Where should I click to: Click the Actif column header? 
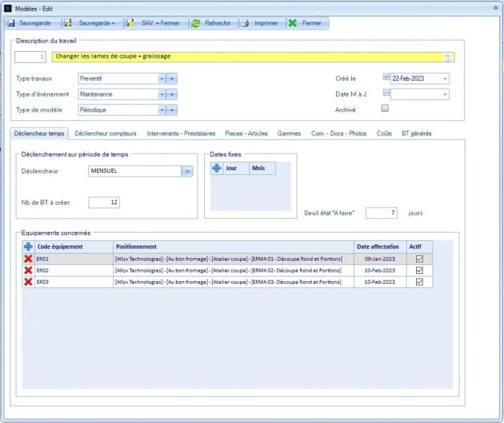419,247
